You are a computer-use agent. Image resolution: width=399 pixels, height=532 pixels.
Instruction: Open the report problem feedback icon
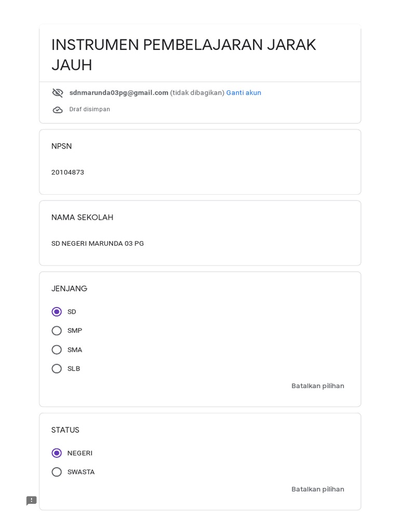click(32, 501)
